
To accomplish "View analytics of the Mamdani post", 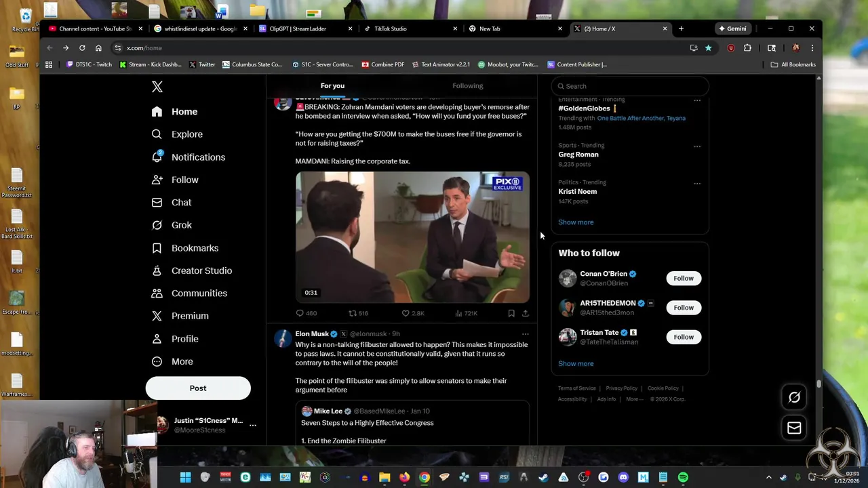I will click(x=467, y=313).
